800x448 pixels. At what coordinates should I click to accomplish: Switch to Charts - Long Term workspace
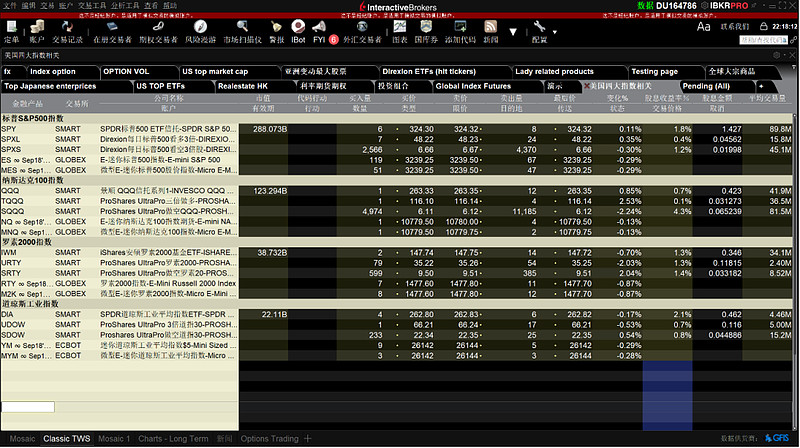tap(173, 439)
